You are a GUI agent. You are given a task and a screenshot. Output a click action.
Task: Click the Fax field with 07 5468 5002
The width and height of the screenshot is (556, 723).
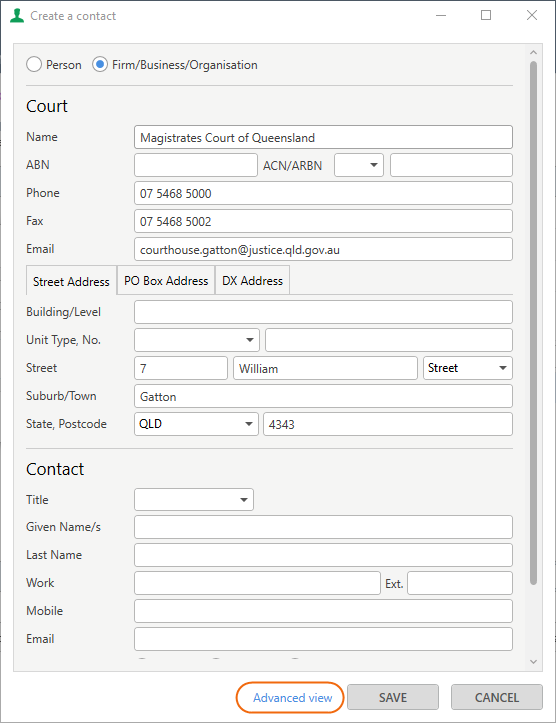(x=323, y=221)
